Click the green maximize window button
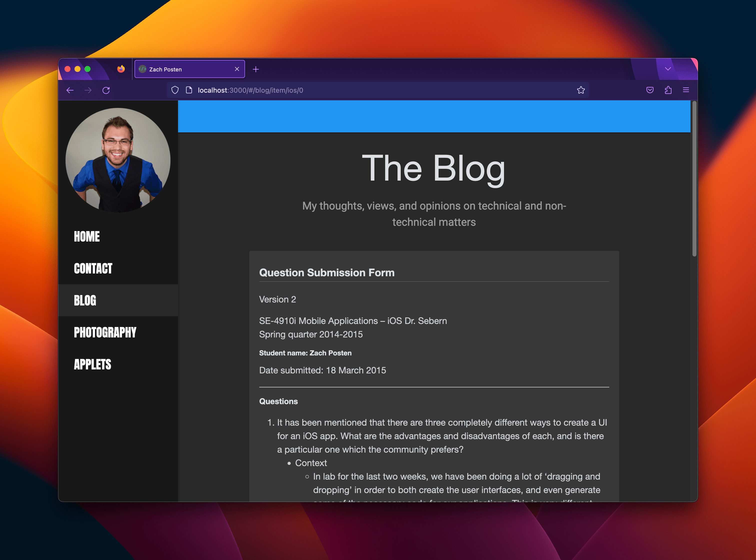Image resolution: width=756 pixels, height=560 pixels. pos(87,69)
